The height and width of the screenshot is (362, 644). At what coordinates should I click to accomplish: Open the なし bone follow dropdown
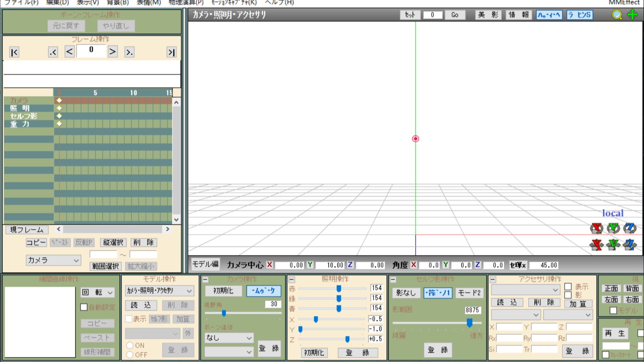click(229, 338)
